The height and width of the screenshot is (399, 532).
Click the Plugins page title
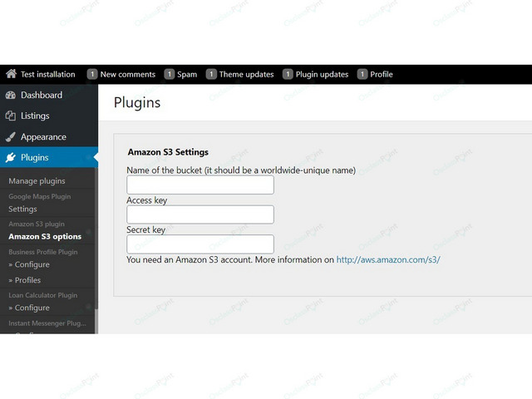click(137, 102)
